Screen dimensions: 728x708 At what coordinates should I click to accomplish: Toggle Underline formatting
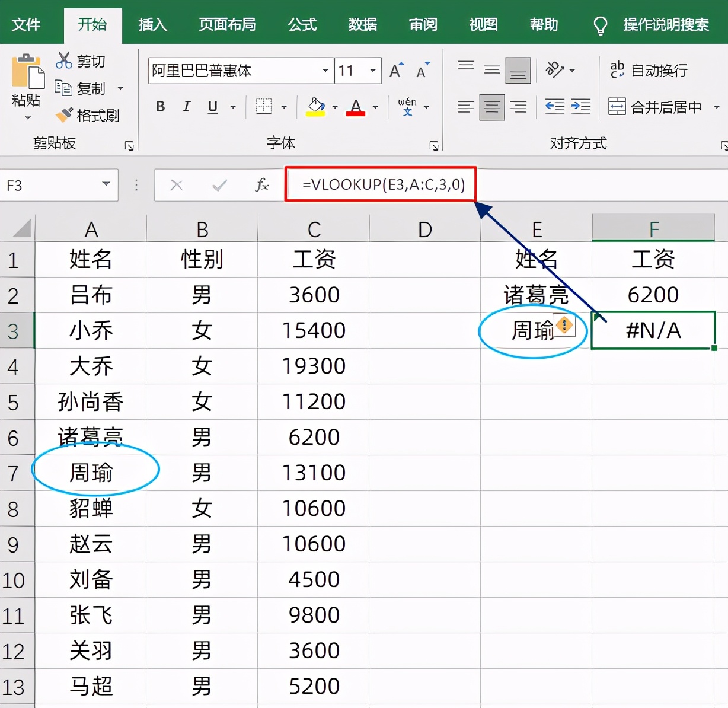click(x=212, y=107)
